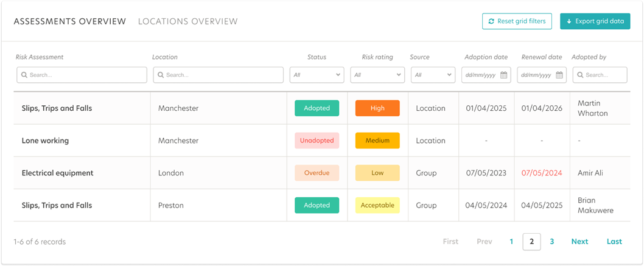Click the magnifier icon in Risk Assessment search

point(24,75)
